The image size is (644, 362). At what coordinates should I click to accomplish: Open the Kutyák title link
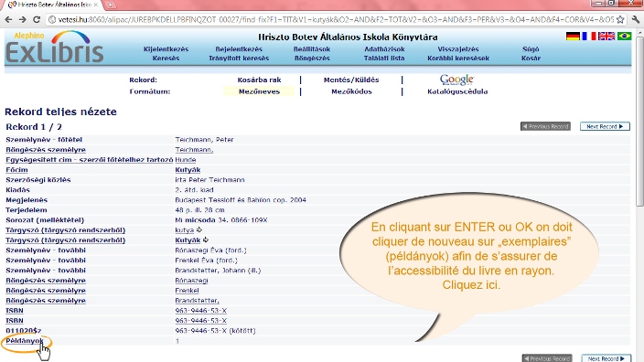coord(188,170)
